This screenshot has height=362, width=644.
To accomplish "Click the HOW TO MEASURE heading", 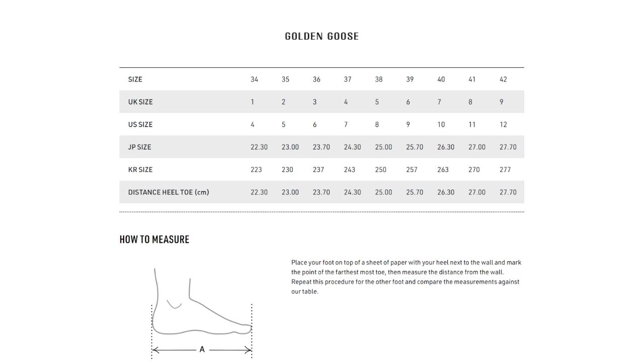I will click(x=154, y=239).
